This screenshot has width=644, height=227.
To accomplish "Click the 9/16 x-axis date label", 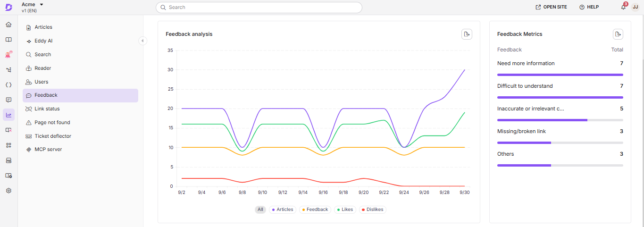I will coord(323,193).
